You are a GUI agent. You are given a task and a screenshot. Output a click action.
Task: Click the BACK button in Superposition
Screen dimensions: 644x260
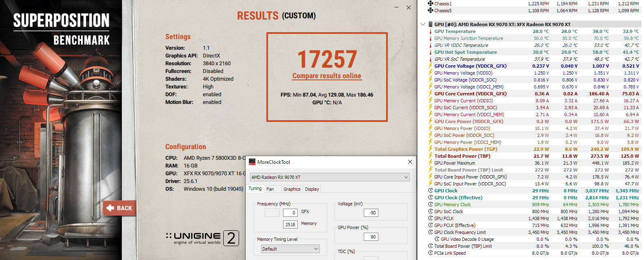click(x=119, y=208)
